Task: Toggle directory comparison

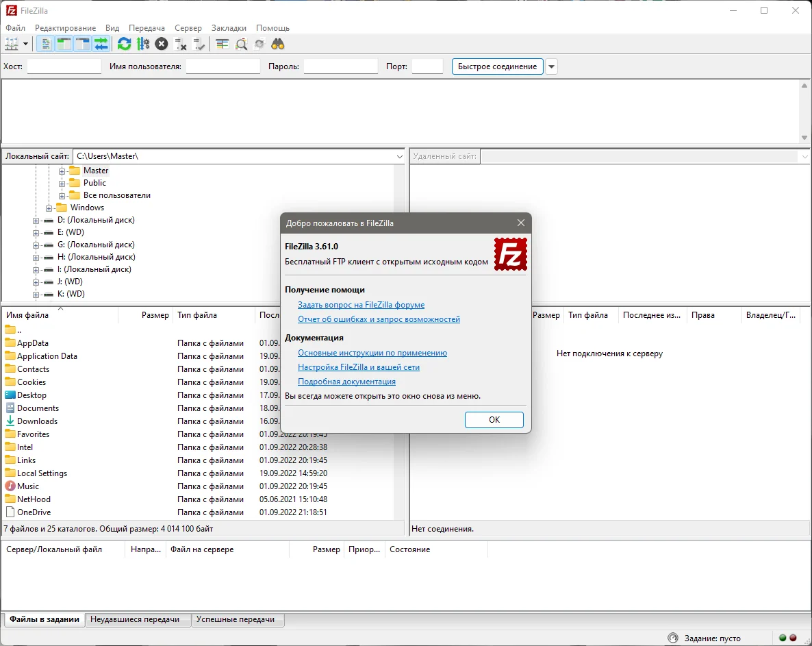Action: (241, 44)
